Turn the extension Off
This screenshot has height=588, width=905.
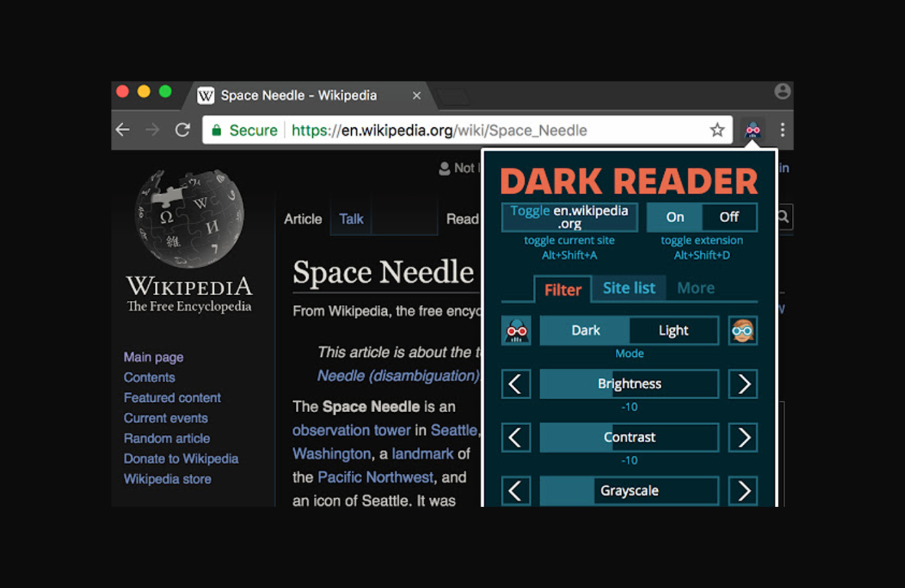(730, 217)
